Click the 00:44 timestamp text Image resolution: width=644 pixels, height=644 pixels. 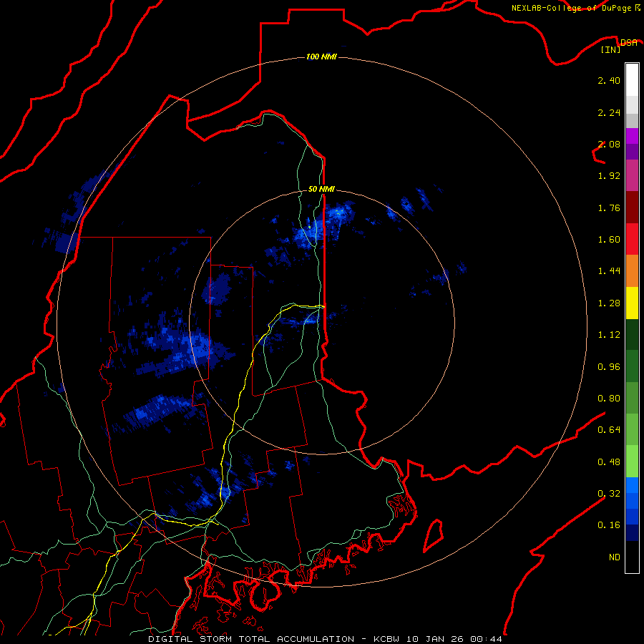click(x=487, y=639)
